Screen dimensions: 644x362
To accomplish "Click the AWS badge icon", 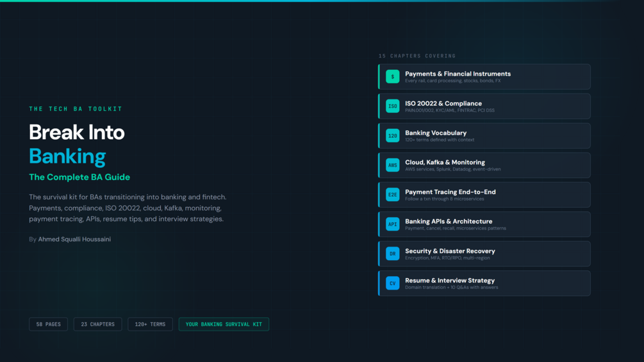I will (392, 165).
